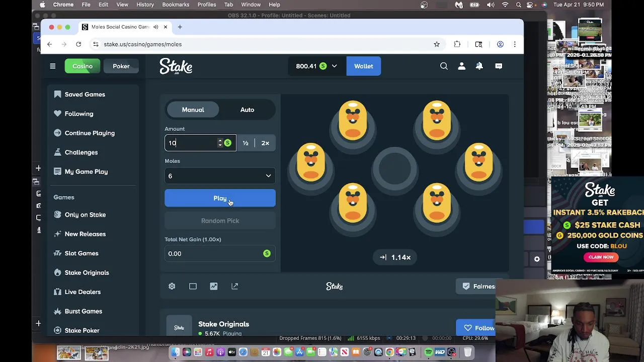Open the Profiles menu
This screenshot has height=362, width=644.
pyautogui.click(x=207, y=5)
